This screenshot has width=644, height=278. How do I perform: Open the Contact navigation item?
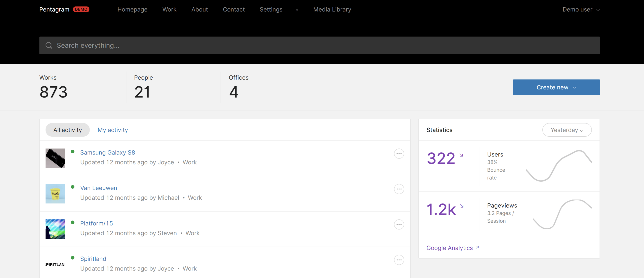pyautogui.click(x=234, y=10)
